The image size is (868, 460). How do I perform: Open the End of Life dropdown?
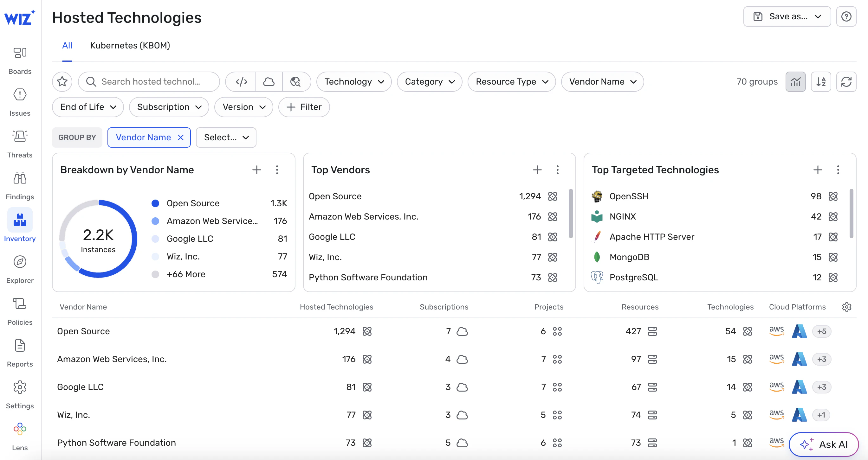click(x=88, y=107)
